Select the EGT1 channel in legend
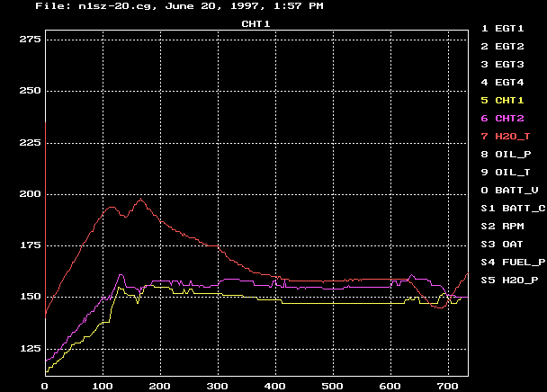 [x=507, y=28]
